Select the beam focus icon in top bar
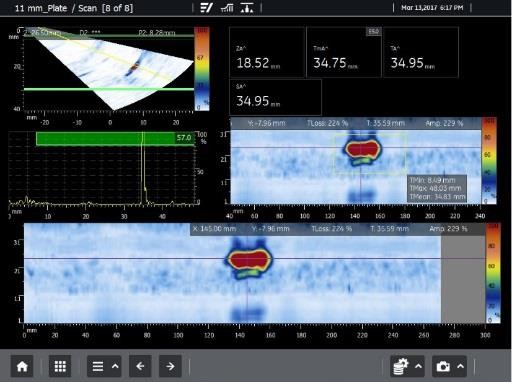The width and height of the screenshot is (512, 382). tap(247, 8)
